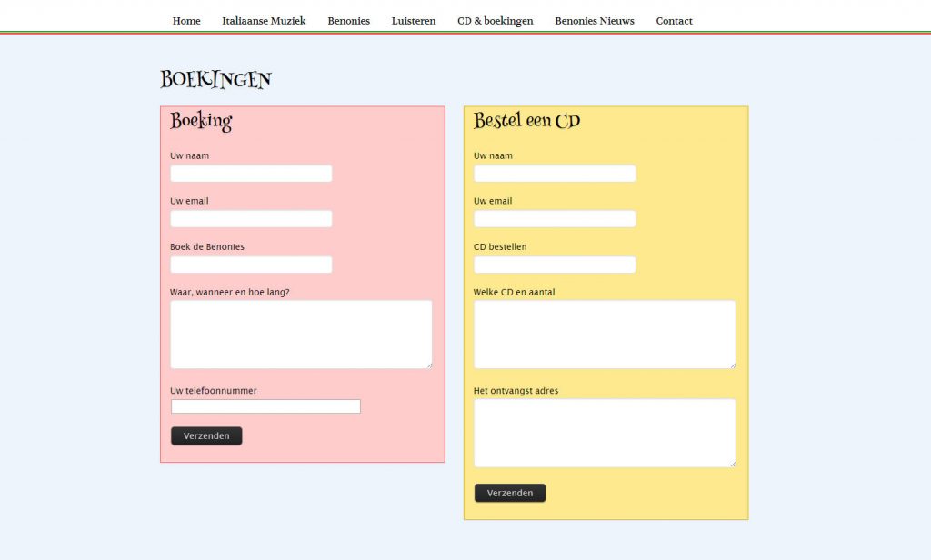Focus the Uw telefoonnummer field
This screenshot has width=931, height=560.
point(265,406)
